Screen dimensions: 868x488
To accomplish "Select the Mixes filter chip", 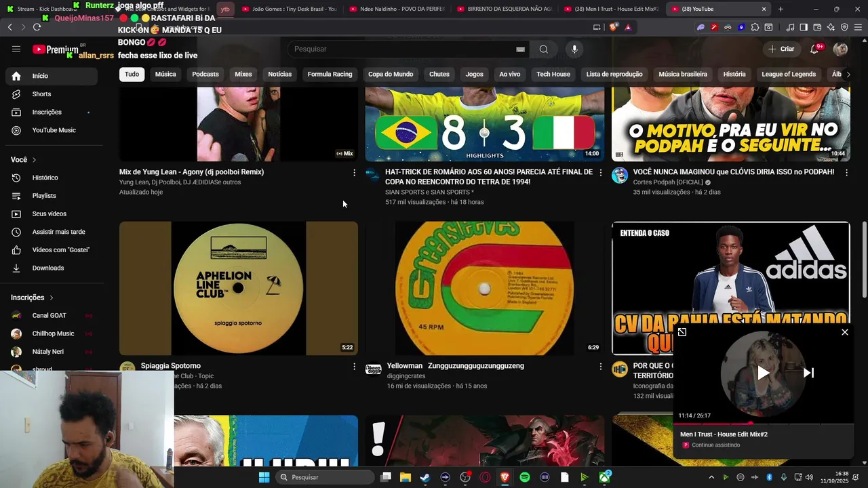I will click(x=243, y=74).
